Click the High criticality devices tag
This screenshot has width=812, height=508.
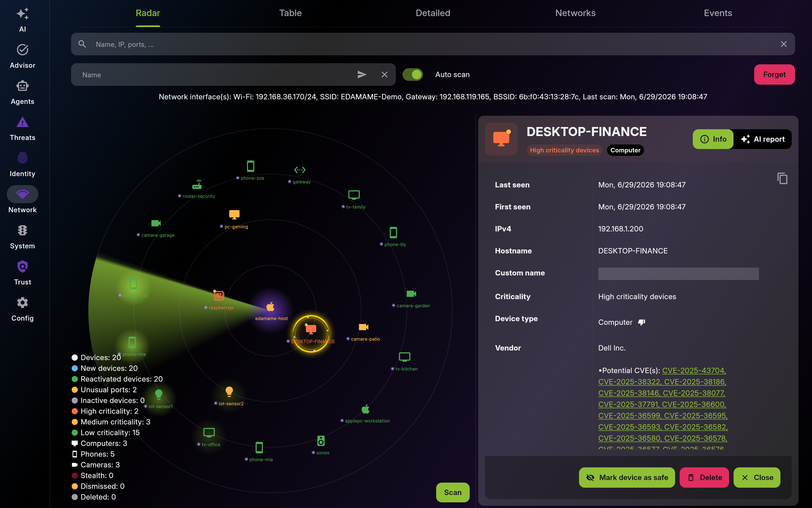(564, 150)
